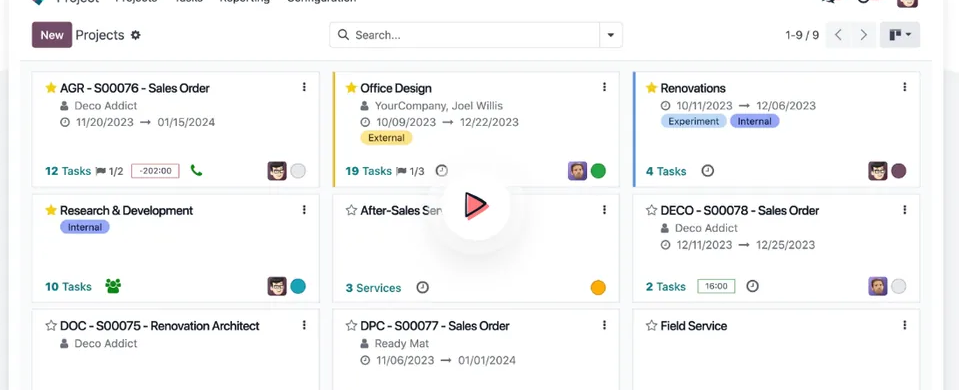Open the three-dot menu on DECO - S00078 card
The height and width of the screenshot is (390, 959).
905,210
